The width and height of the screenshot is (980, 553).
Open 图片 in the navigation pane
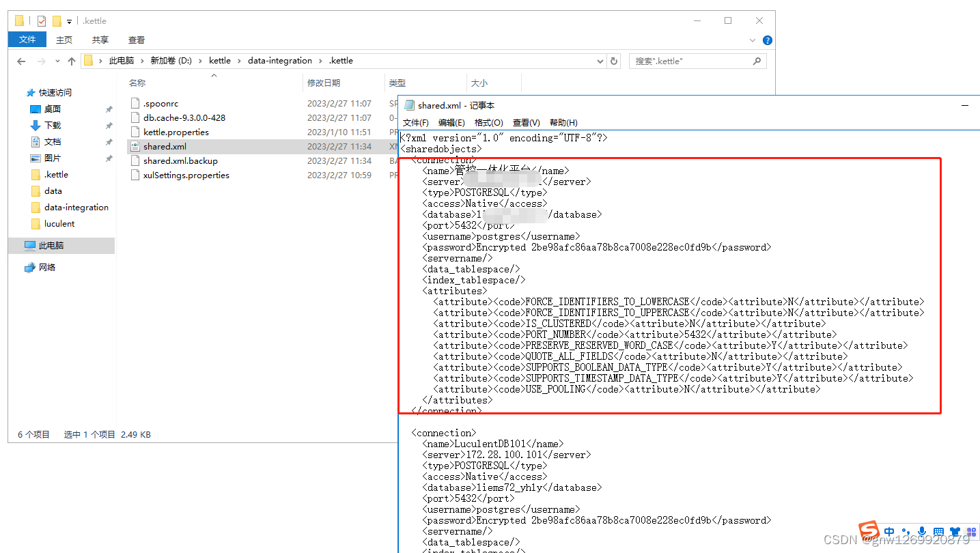click(x=53, y=158)
